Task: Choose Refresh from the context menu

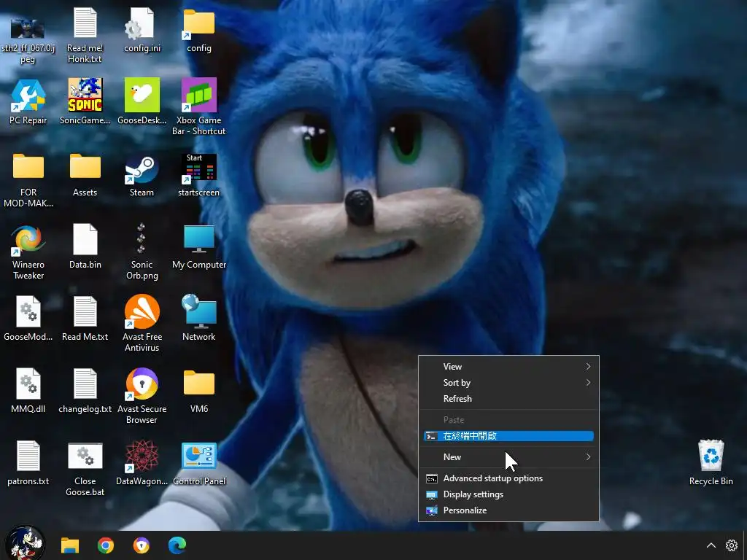Action: pyautogui.click(x=508, y=399)
